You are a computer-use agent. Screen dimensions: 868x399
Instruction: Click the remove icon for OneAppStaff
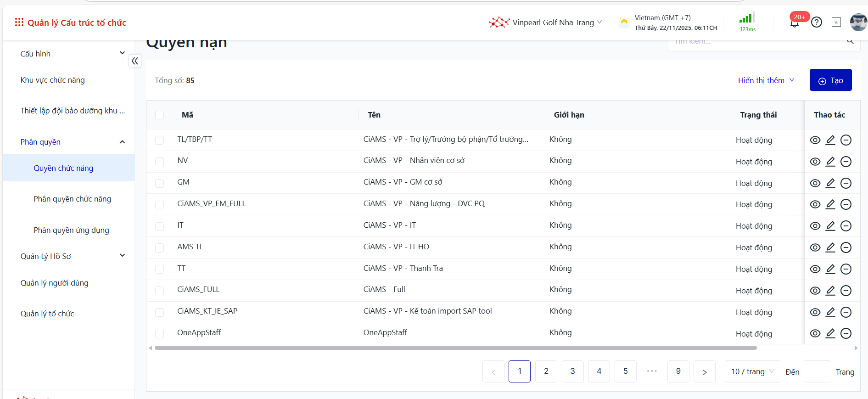[x=846, y=334]
